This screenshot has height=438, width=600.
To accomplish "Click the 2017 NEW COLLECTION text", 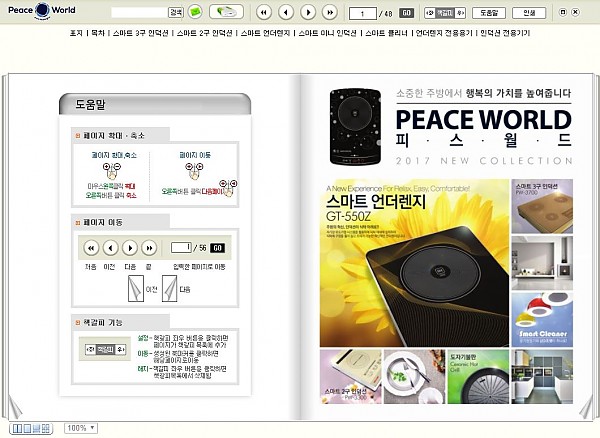I will 484,161.
